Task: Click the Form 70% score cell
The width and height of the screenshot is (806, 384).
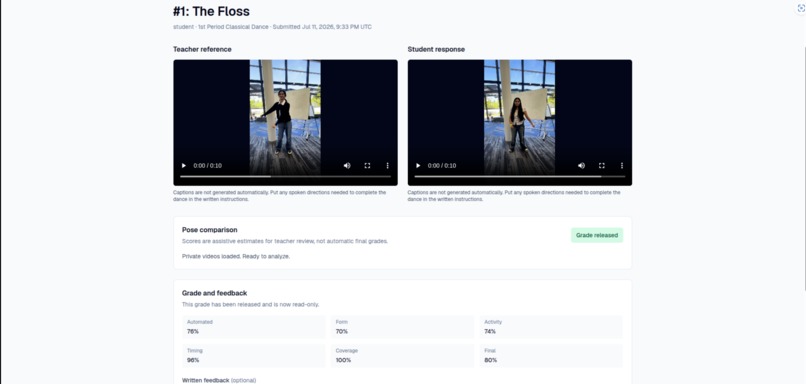Action: tap(402, 327)
